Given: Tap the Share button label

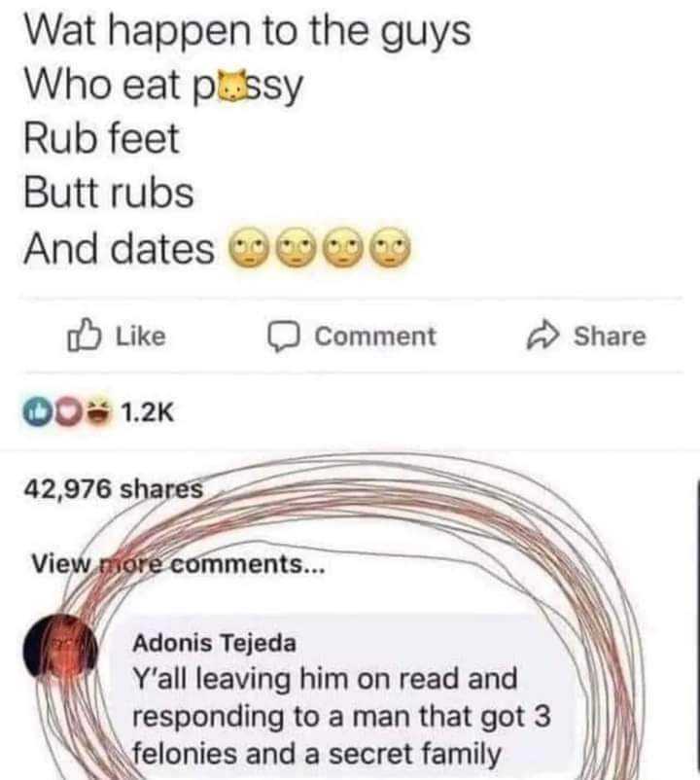Looking at the screenshot, I should tap(610, 337).
